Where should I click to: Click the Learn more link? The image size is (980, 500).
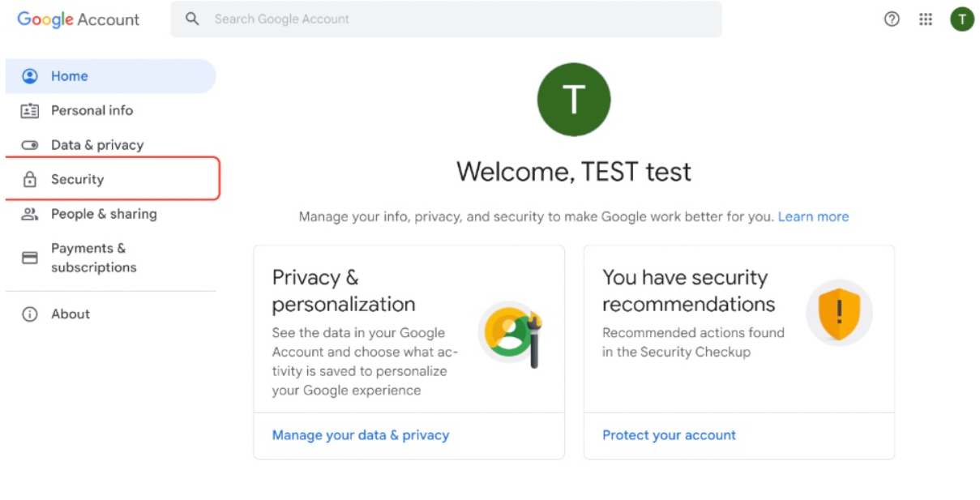tap(813, 216)
